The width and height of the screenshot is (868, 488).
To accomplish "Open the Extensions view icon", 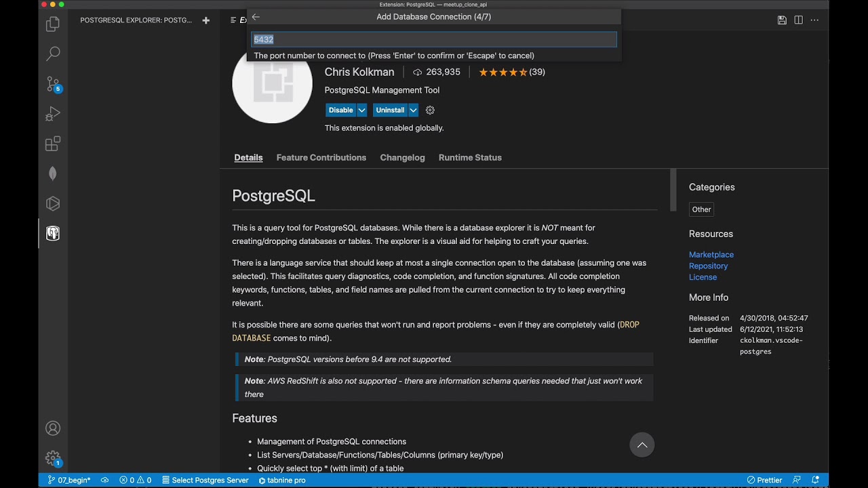I will click(x=53, y=144).
